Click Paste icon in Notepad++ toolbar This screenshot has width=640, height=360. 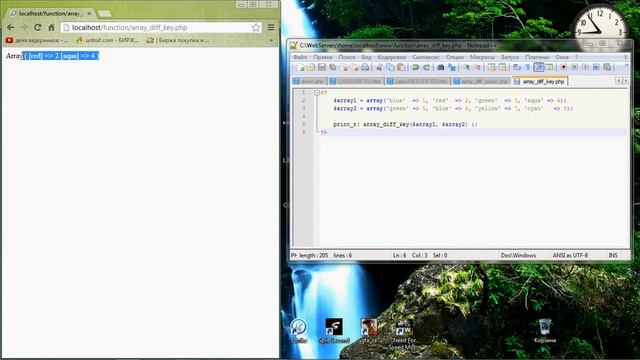[401, 67]
